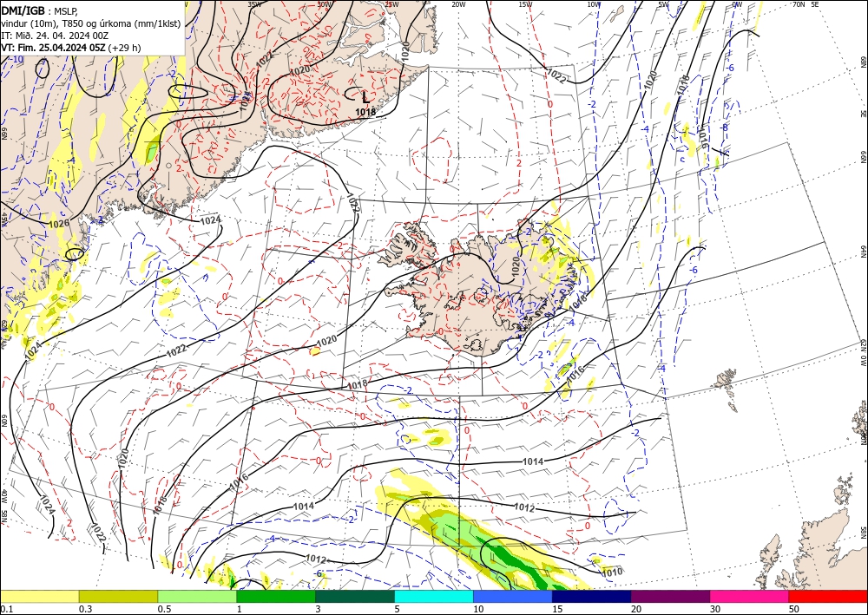Pick the dark green 3–5 legend swatch
868x615 pixels.
point(355,596)
